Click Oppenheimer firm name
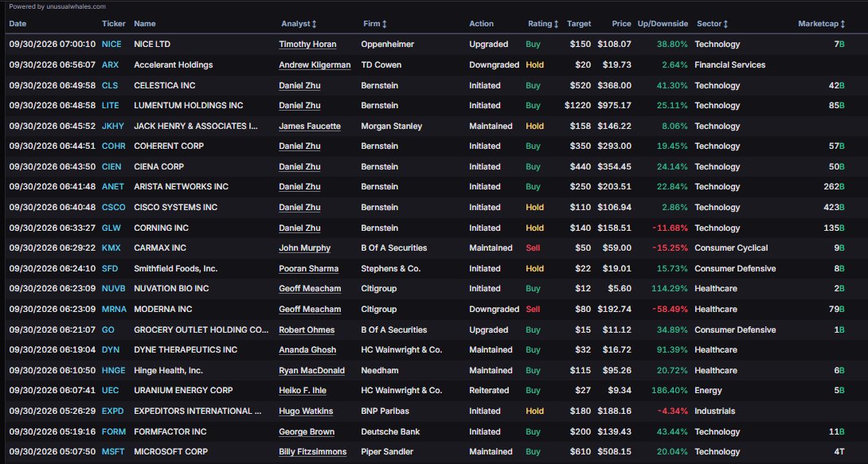Image resolution: width=868 pixels, height=464 pixels. tap(388, 45)
